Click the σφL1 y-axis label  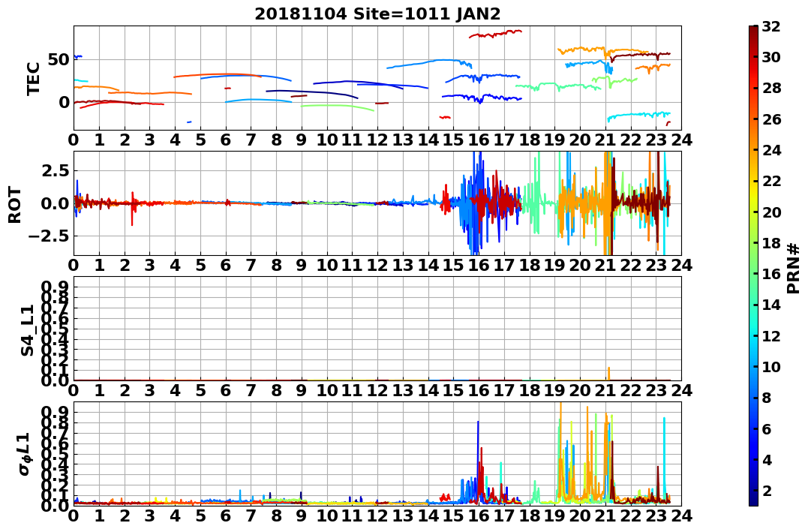click(x=26, y=454)
